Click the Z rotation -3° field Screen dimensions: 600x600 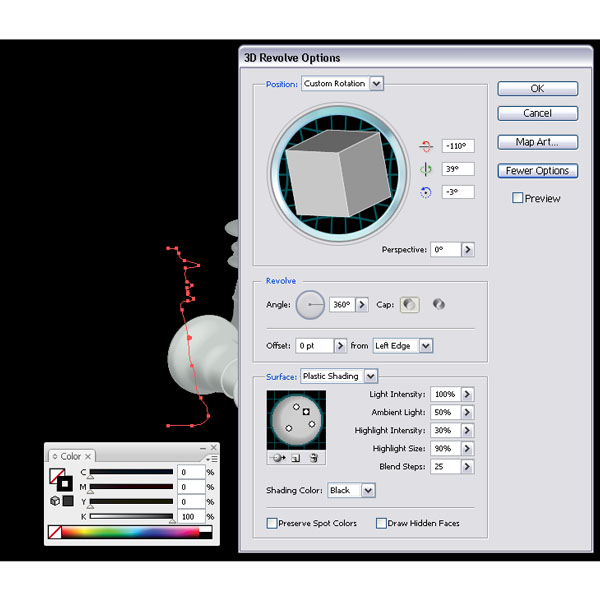coord(458,192)
